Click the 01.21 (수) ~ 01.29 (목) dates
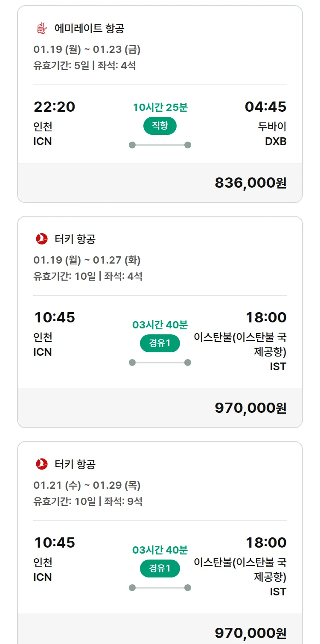 [x=87, y=485]
